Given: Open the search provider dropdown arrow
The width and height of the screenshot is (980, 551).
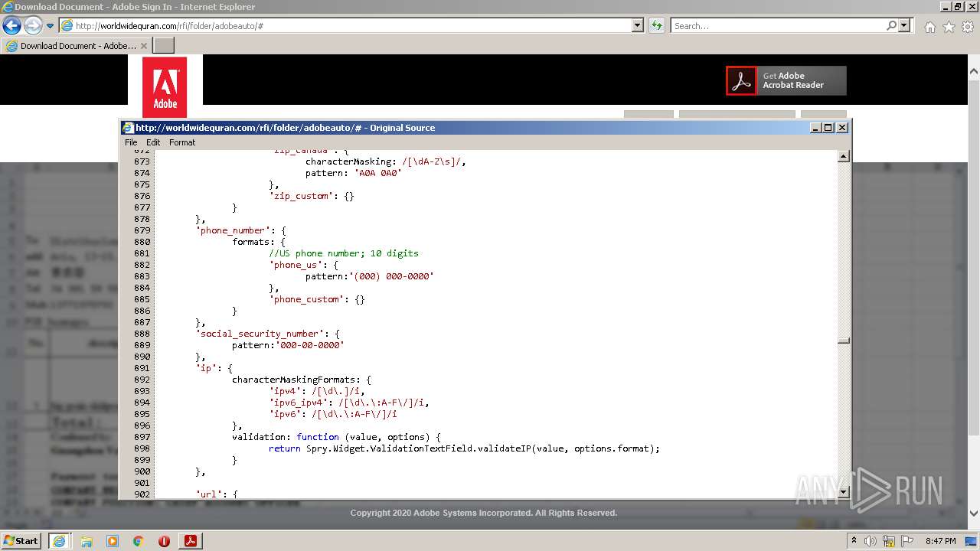Looking at the screenshot, I should [905, 26].
